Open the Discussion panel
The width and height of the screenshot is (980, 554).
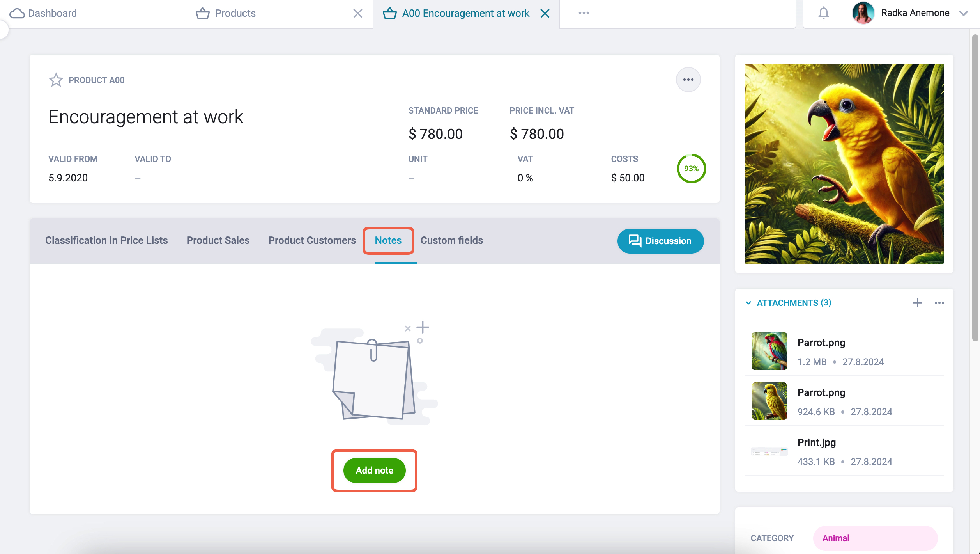tap(660, 241)
